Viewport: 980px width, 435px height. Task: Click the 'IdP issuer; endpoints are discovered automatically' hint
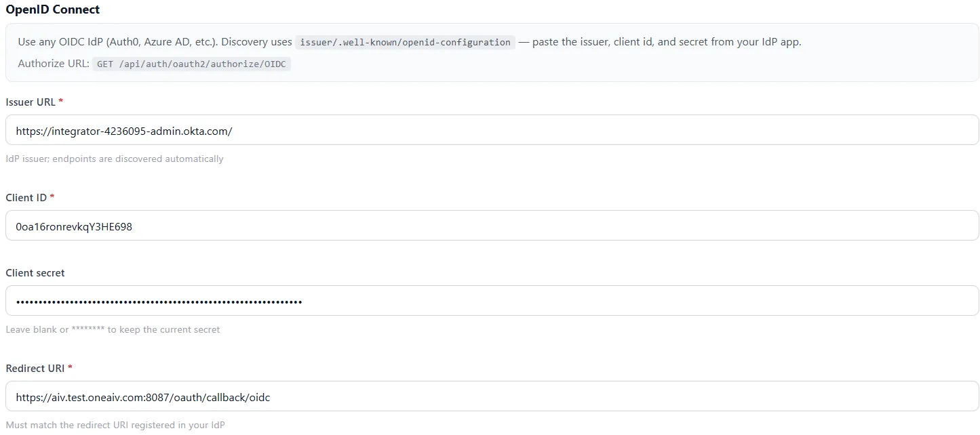[x=115, y=159]
